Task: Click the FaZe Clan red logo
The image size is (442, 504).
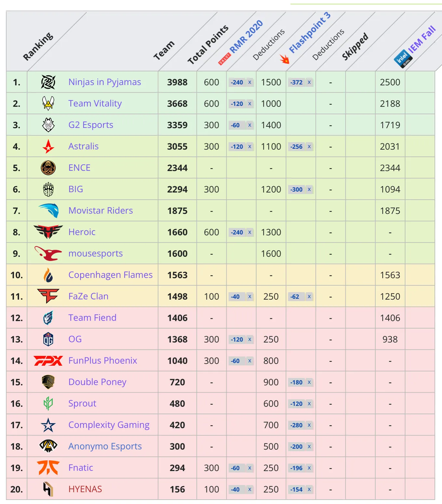Action: click(x=48, y=296)
